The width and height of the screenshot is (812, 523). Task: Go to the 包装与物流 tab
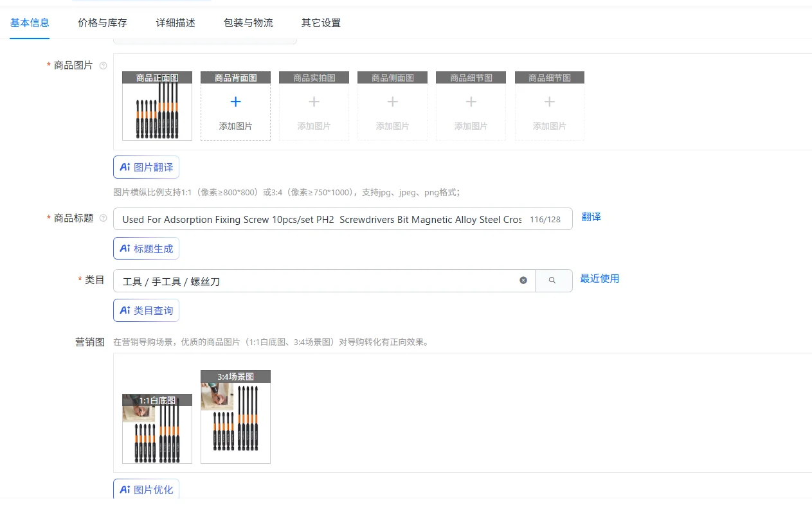248,23
